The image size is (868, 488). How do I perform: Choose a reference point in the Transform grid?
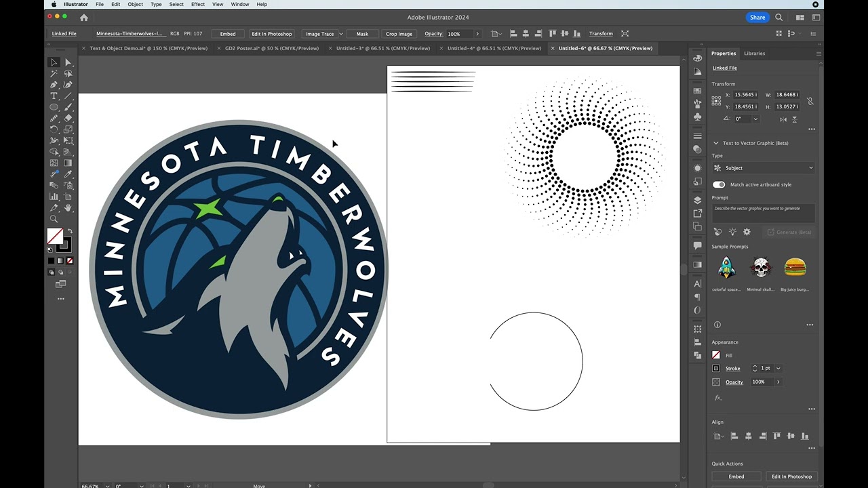point(716,100)
